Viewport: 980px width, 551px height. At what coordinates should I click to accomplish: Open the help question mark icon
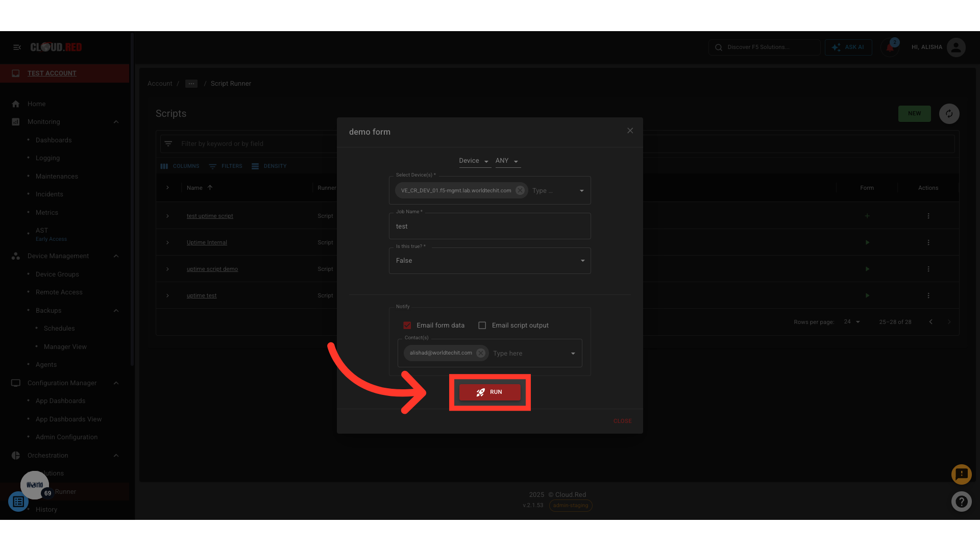coord(961,502)
